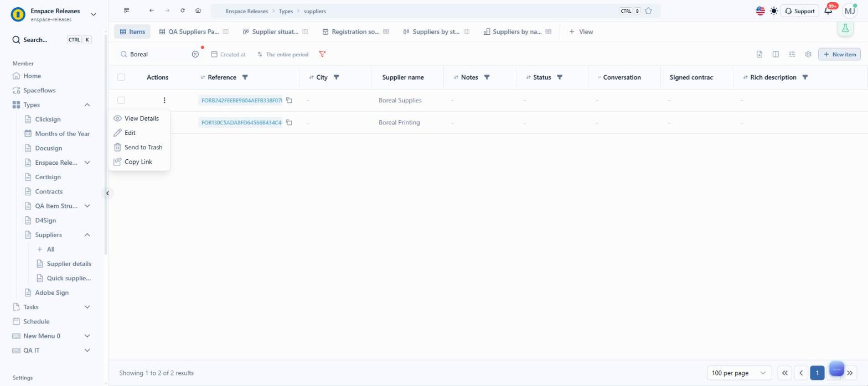Image resolution: width=868 pixels, height=386 pixels.
Task: Select Send to Trash menu entry
Action: [x=139, y=147]
